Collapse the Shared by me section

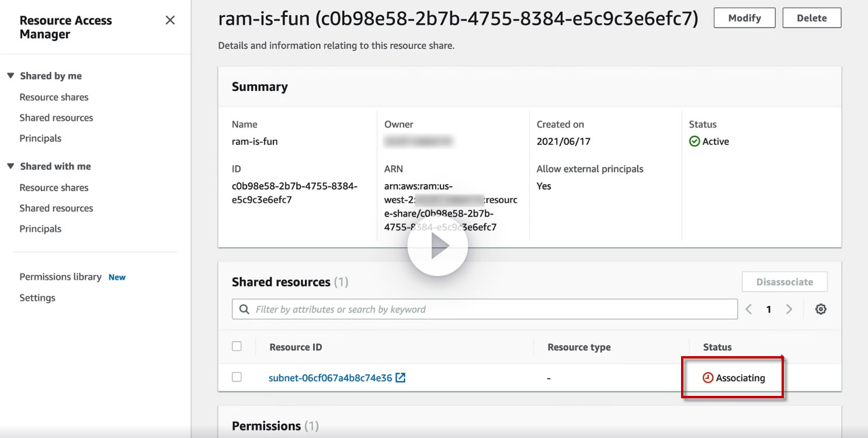tap(11, 76)
